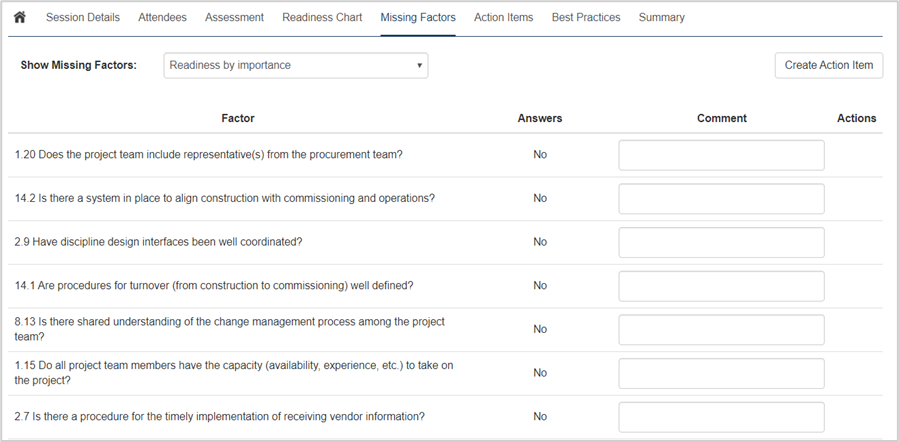899x442 pixels.
Task: View the Summary tab
Action: [x=662, y=18]
